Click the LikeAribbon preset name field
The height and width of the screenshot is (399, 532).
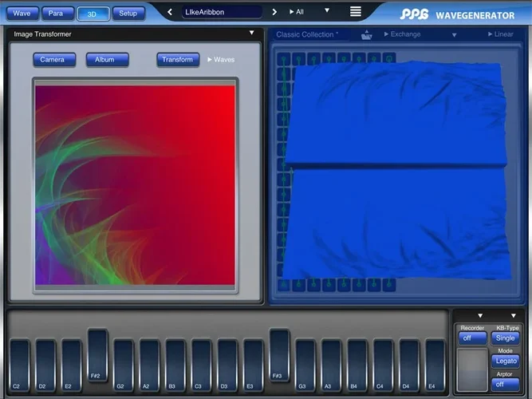coord(222,12)
